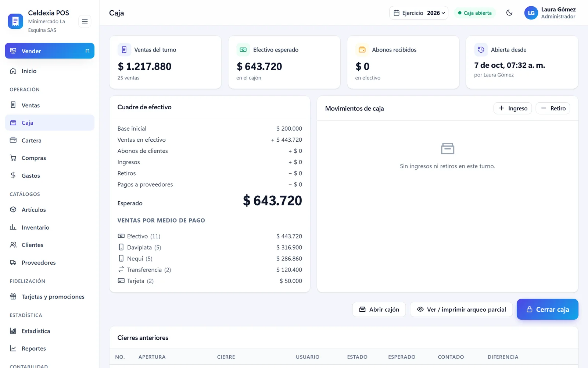Click the Caja abierta status badge

tap(475, 13)
